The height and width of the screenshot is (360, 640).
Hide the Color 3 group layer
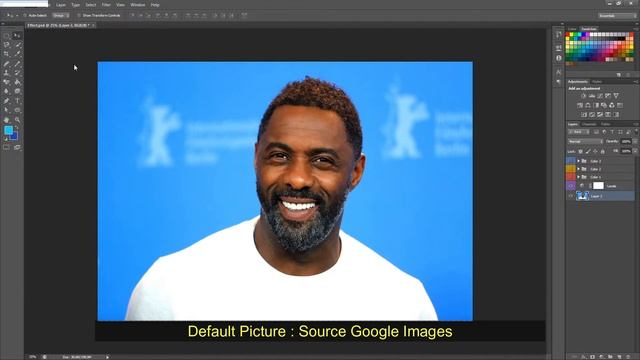coord(571,161)
